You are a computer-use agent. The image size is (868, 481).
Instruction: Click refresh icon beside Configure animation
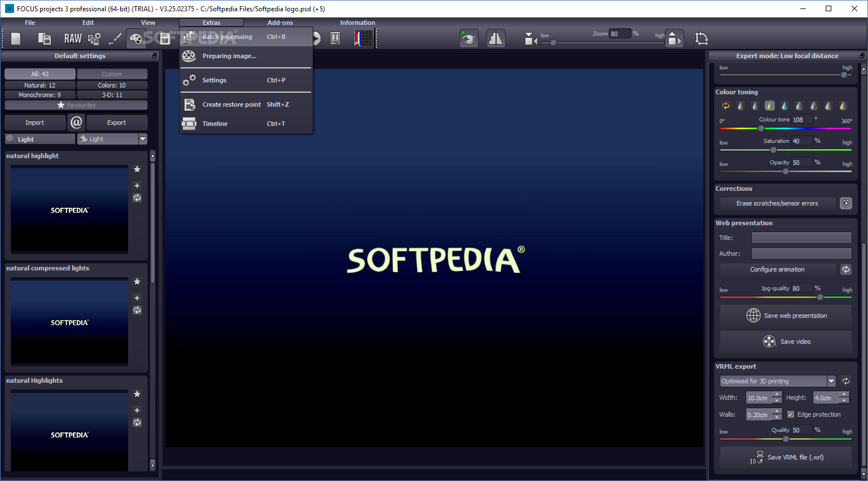[x=846, y=269]
